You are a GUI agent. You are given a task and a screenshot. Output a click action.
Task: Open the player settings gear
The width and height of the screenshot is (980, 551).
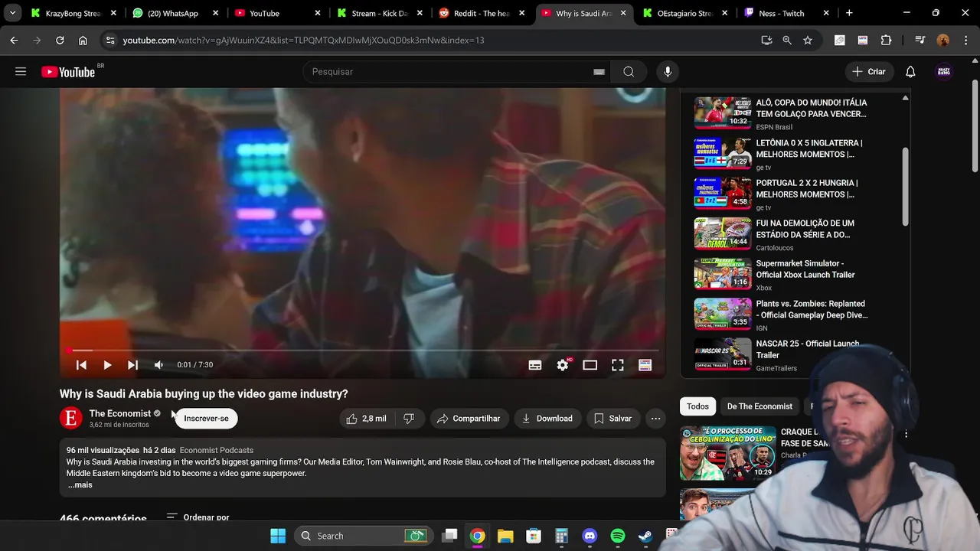click(563, 365)
